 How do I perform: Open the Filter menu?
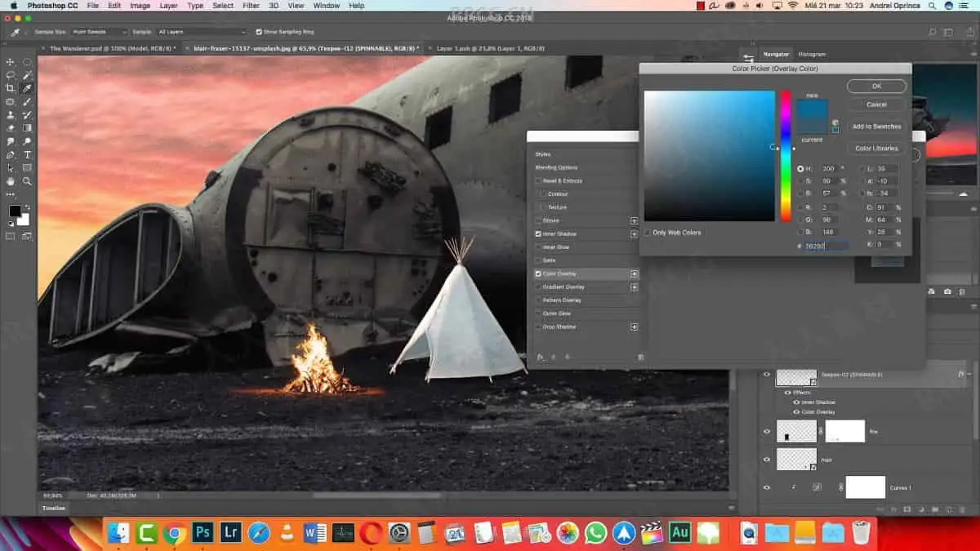pos(251,6)
